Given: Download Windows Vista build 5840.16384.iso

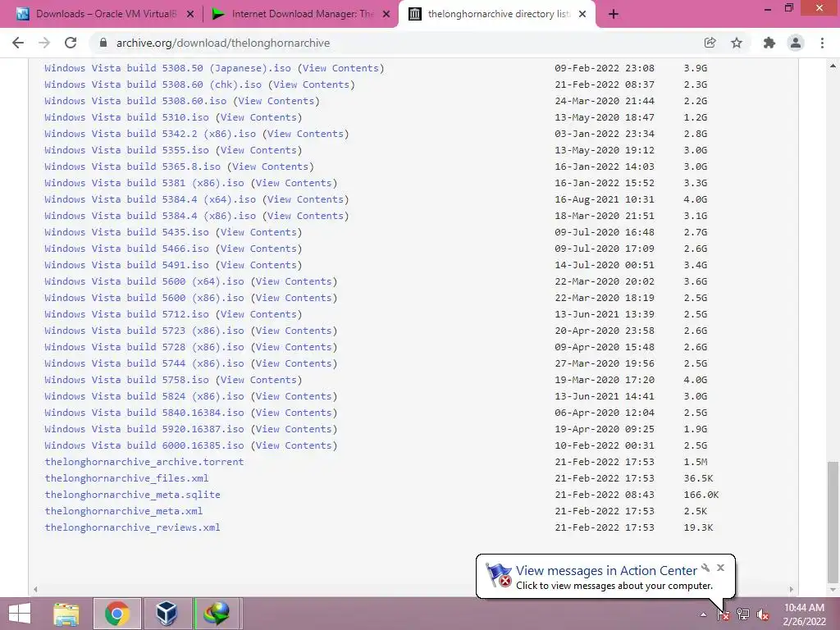Looking at the screenshot, I should 144,413.
